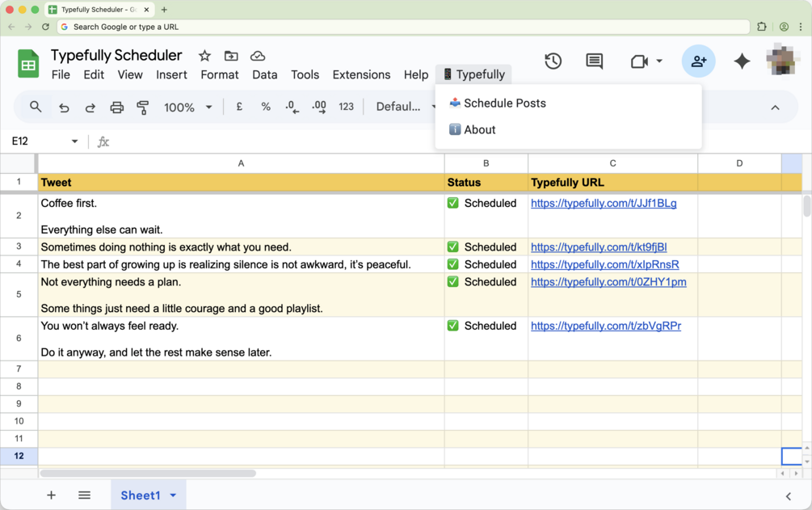
Task: Open link typefully.com/t/zbVgRPr
Action: click(x=606, y=326)
